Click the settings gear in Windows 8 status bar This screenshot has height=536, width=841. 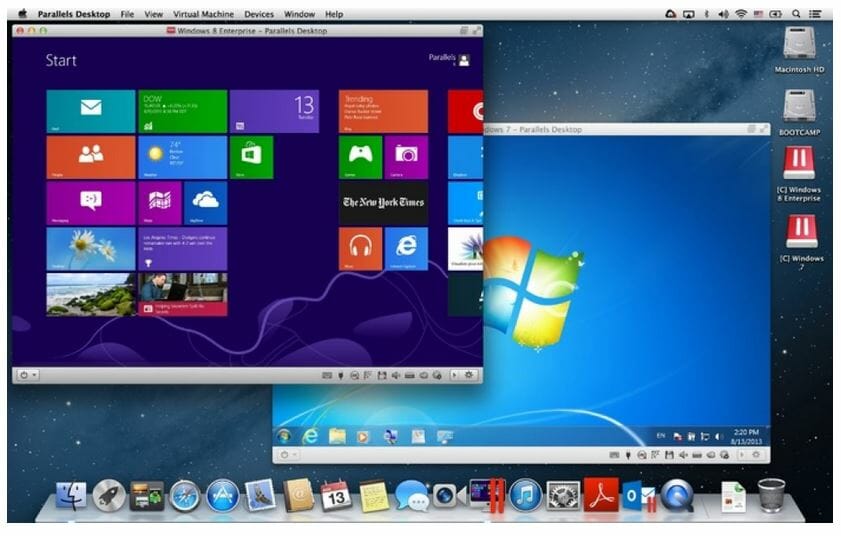[469, 375]
